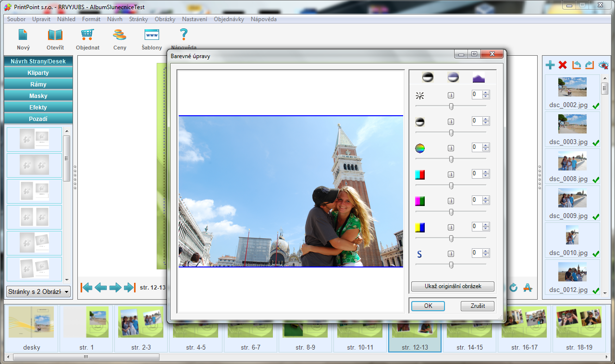The image size is (615, 364).
Task: Select the Masky panel tab
Action: (38, 96)
